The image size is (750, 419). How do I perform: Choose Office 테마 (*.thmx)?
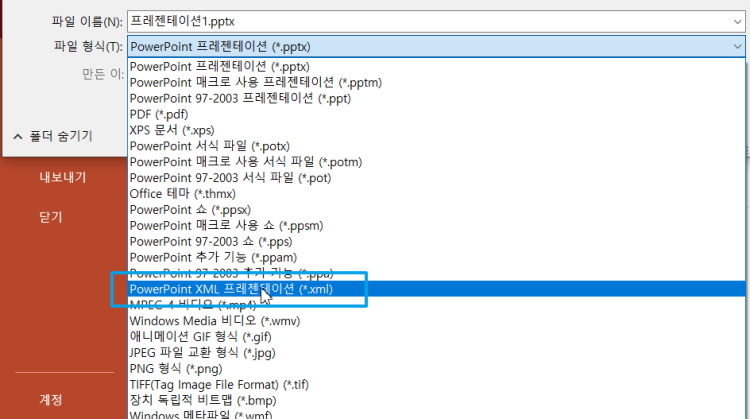click(436, 194)
